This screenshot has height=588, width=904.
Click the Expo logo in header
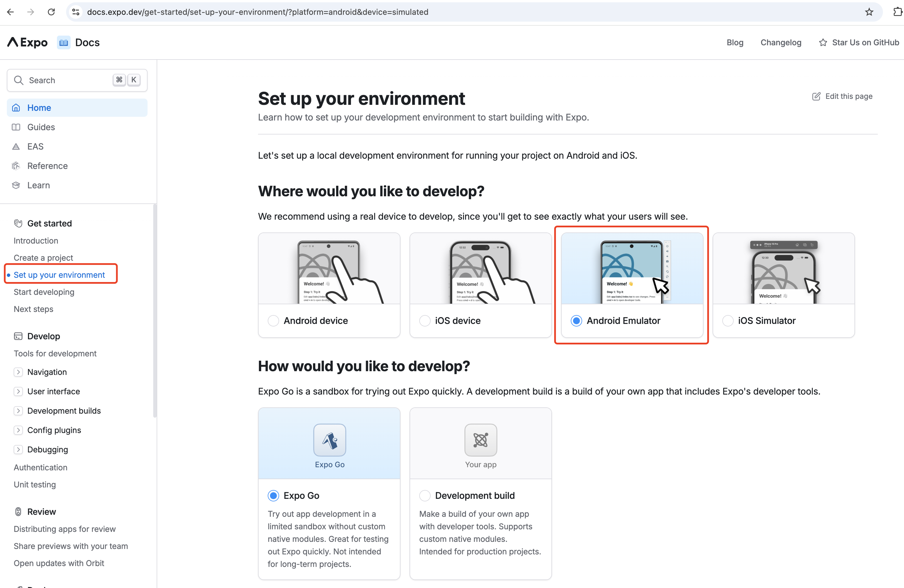pyautogui.click(x=27, y=42)
